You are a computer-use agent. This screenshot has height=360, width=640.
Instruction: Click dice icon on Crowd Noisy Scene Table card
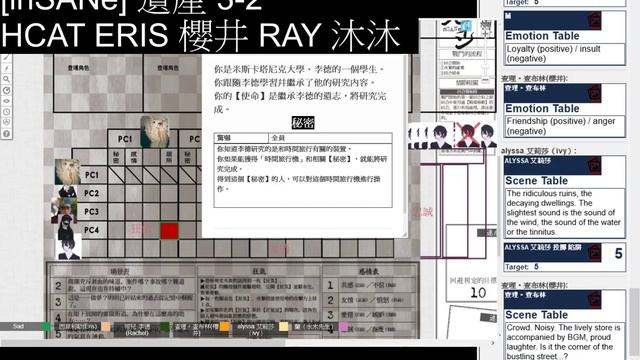pyautogui.click(x=594, y=300)
